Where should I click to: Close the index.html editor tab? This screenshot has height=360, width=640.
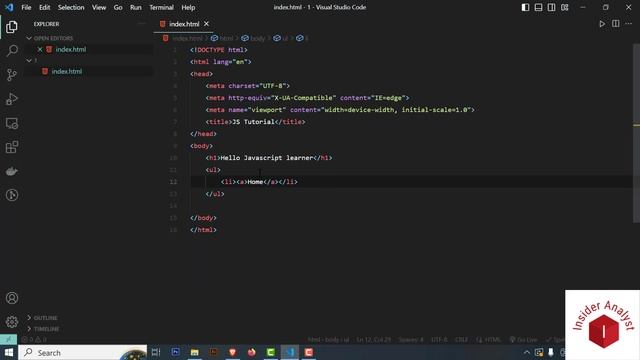pos(207,24)
